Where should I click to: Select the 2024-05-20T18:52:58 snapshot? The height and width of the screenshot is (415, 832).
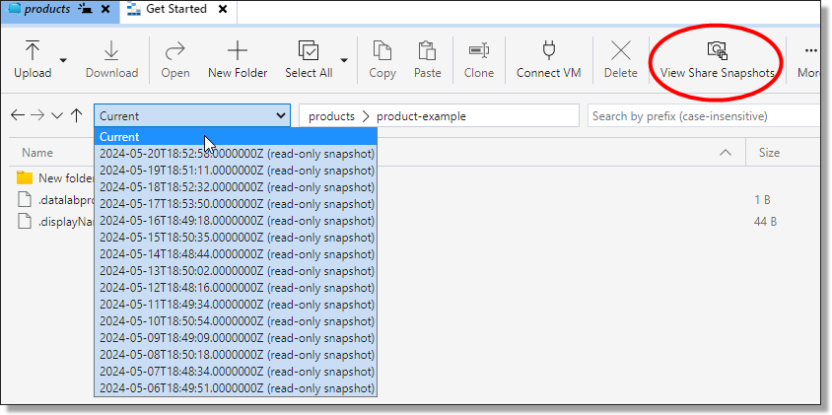click(236, 154)
